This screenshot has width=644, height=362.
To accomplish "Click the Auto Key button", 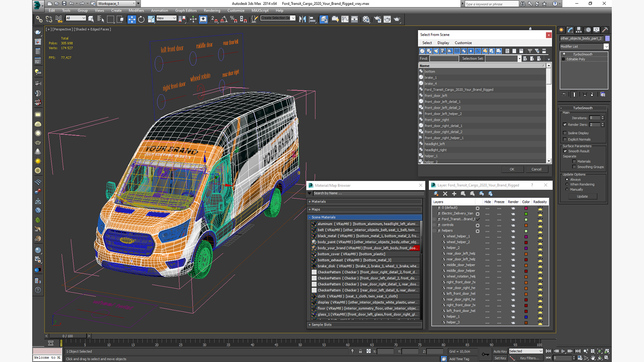I will [500, 351].
